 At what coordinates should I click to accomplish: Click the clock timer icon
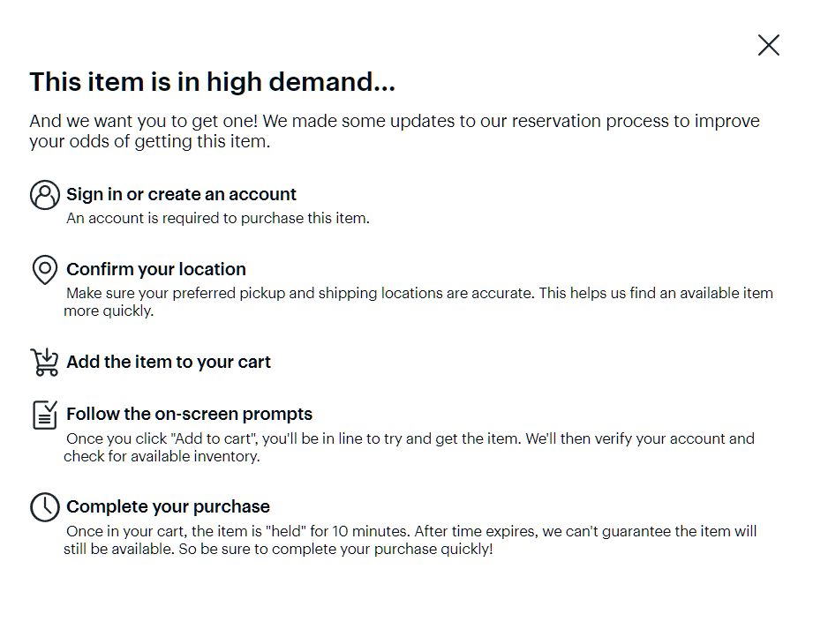(45, 507)
